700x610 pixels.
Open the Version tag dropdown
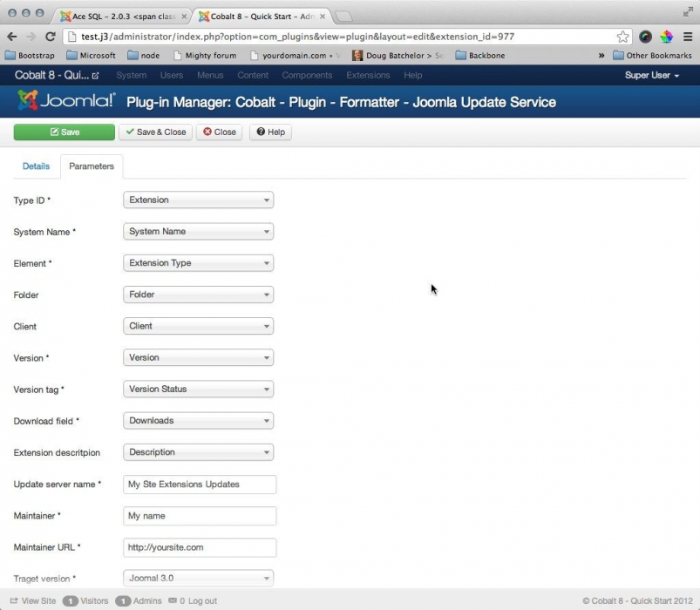pos(199,390)
